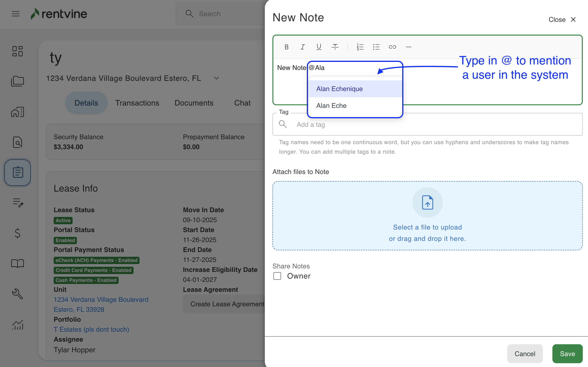Save the new note
Viewport: 588px width, 367px height.
pos(567,354)
